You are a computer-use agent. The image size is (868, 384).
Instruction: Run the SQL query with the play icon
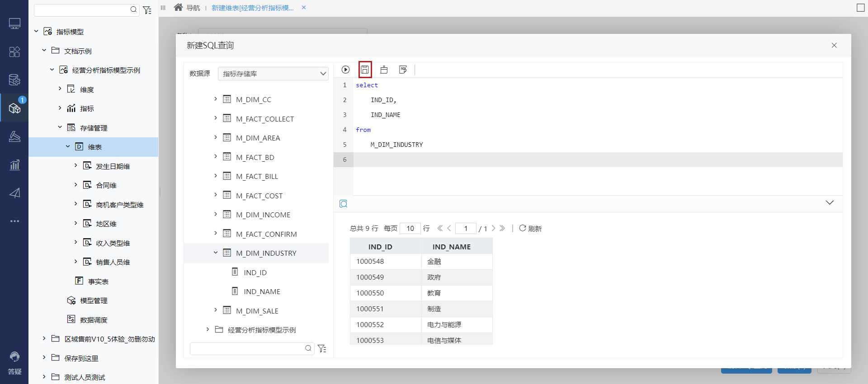(345, 70)
